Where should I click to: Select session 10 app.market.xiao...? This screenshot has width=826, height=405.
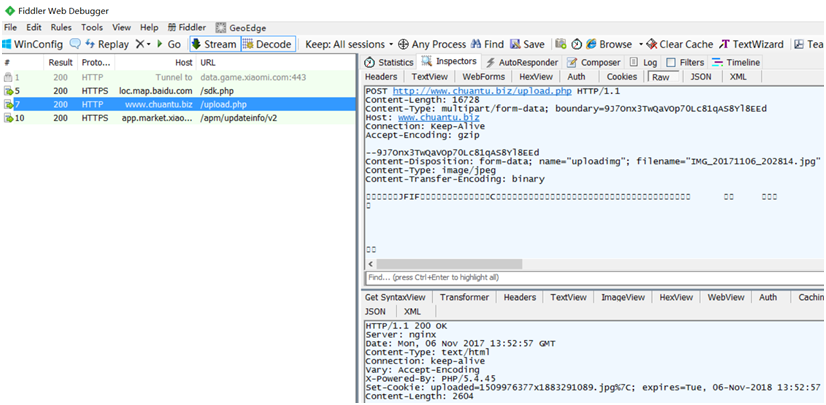(x=179, y=118)
